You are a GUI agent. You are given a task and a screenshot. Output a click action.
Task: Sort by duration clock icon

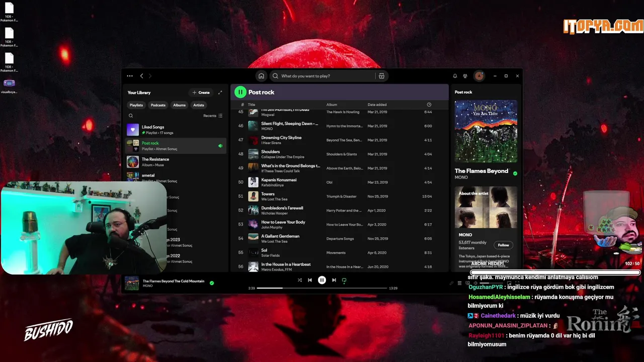pyautogui.click(x=429, y=105)
